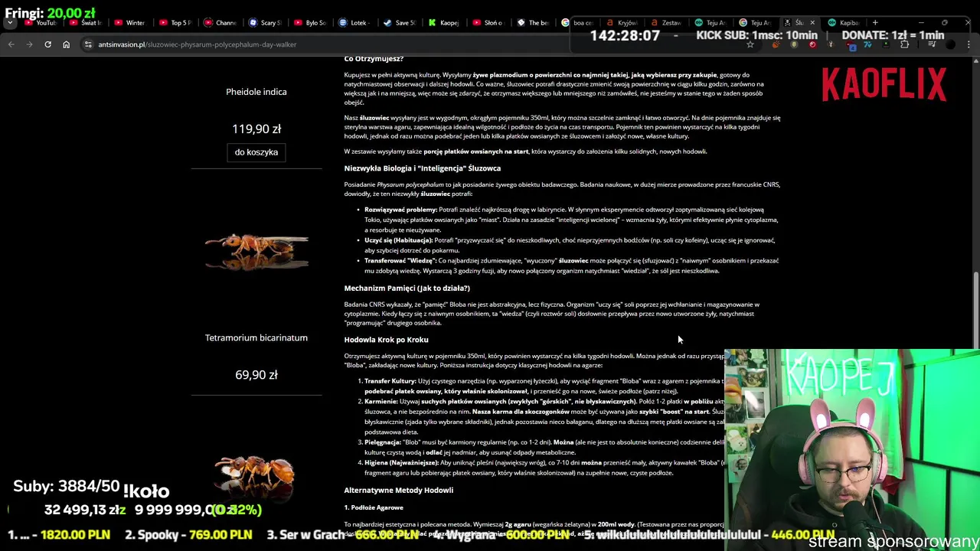Click the price 119,90 zł
The image size is (980, 551).
[x=256, y=129]
